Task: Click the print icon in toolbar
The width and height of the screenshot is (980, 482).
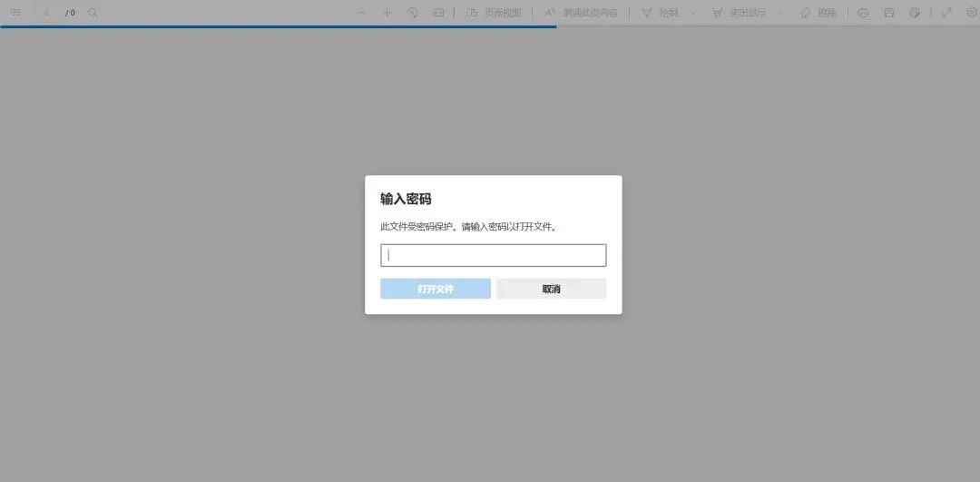Action: pos(863,13)
